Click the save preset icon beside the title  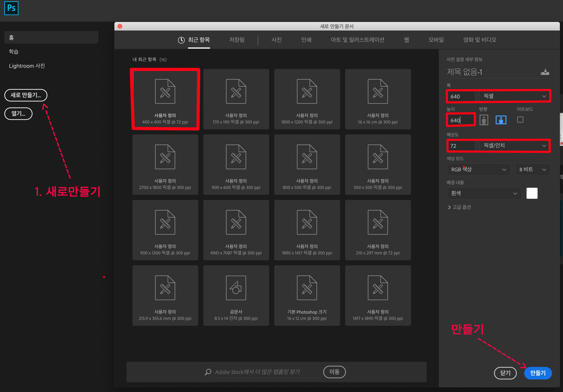tap(545, 72)
